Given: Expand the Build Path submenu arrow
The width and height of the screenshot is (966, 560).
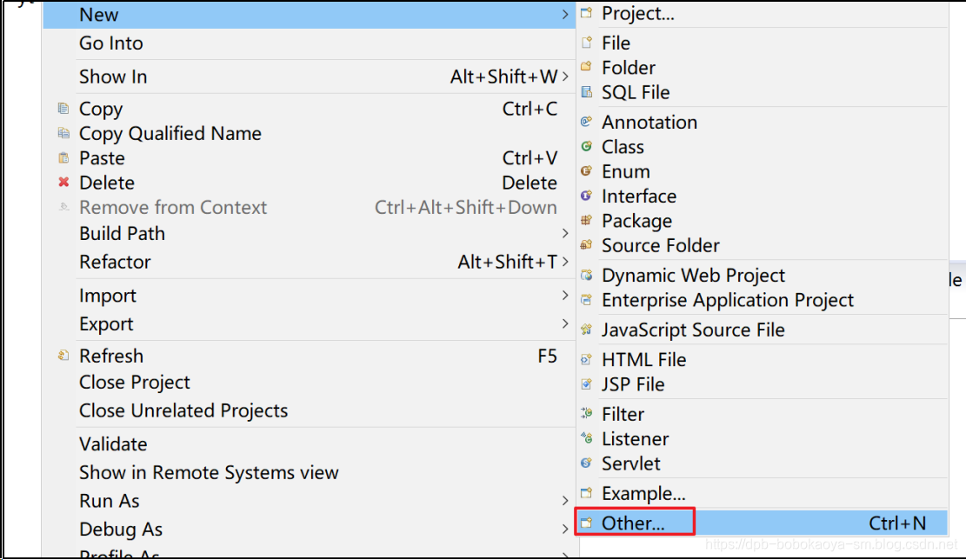Looking at the screenshot, I should click(x=565, y=233).
